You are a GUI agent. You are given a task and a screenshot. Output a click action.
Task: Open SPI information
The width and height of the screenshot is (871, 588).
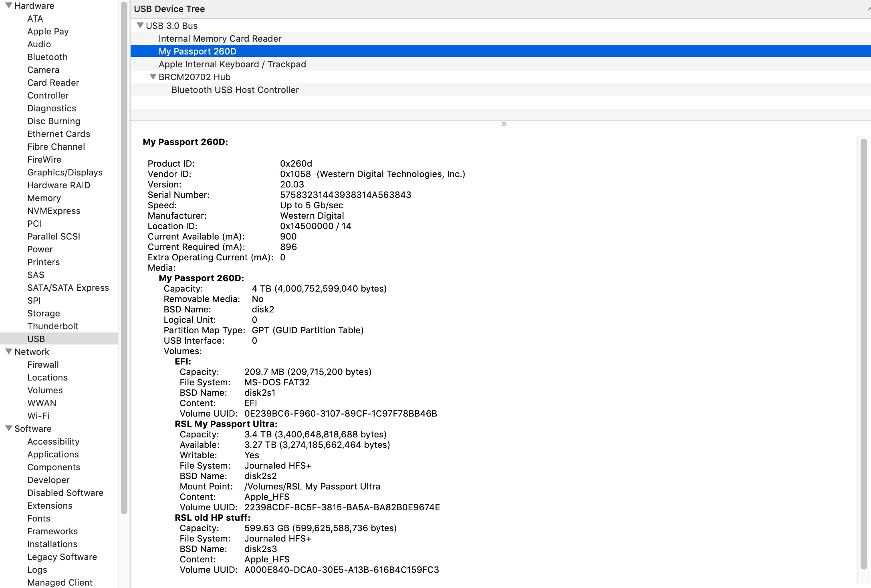click(x=34, y=300)
